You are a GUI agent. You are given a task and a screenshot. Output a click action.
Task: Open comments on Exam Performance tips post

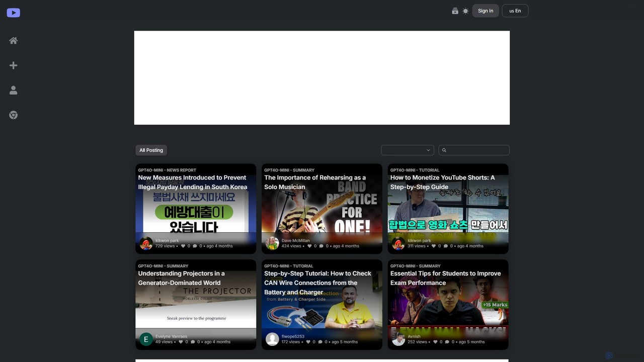click(447, 342)
